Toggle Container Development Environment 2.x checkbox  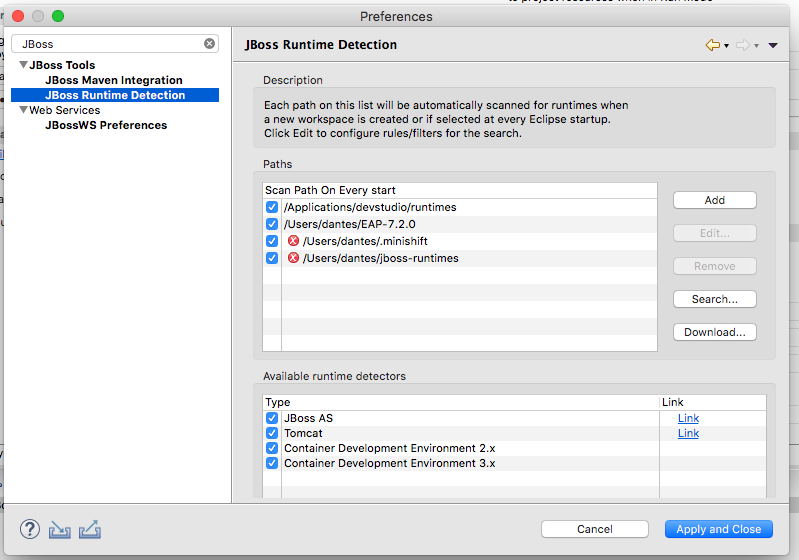click(x=272, y=448)
